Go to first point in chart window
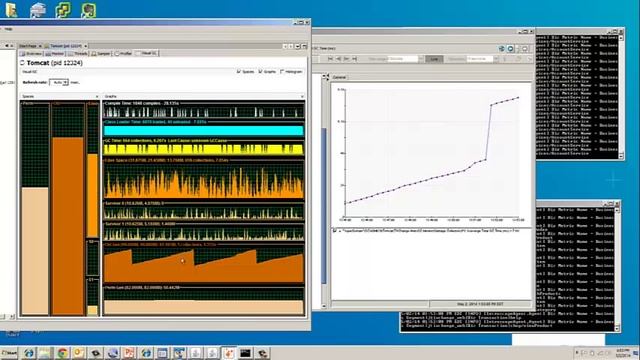 331,59
